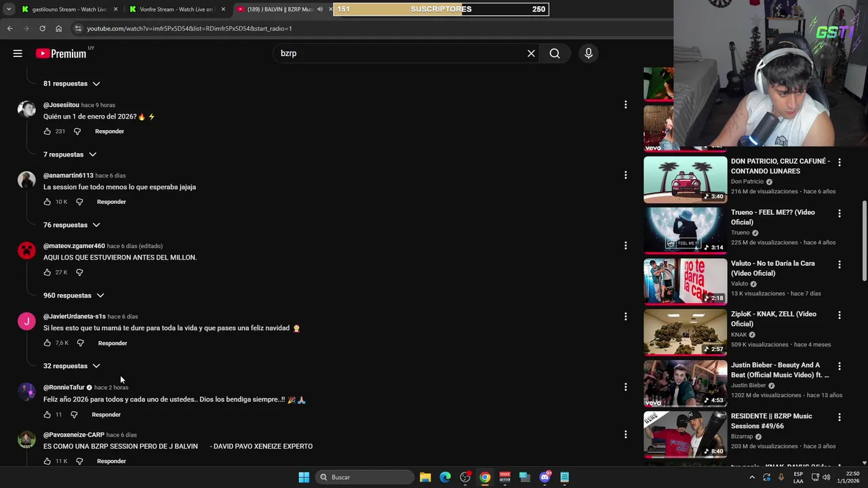Open @mateov.zgamer460 channel link
868x488 pixels.
(x=74, y=246)
